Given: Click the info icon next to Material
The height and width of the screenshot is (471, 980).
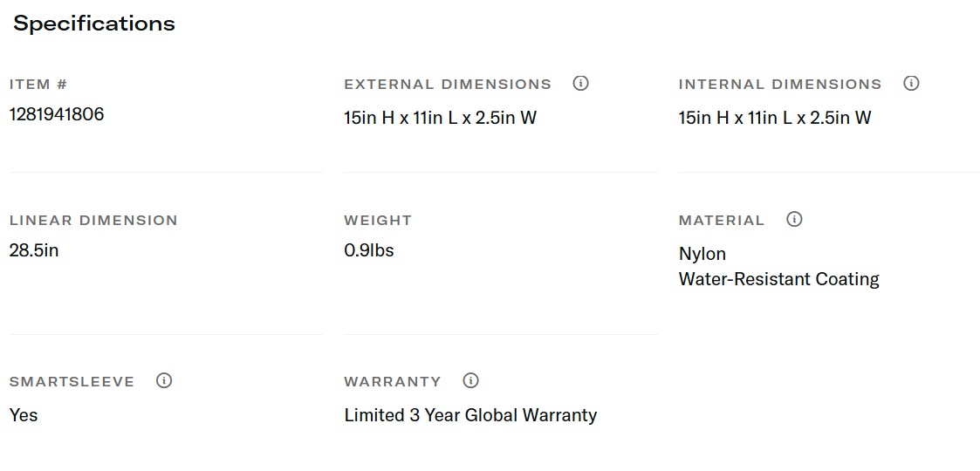Looking at the screenshot, I should 794,220.
